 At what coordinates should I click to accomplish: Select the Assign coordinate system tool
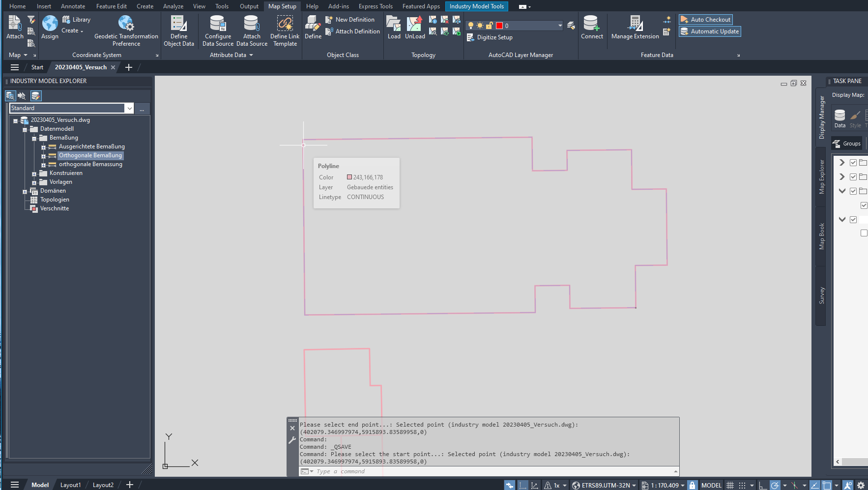point(49,27)
